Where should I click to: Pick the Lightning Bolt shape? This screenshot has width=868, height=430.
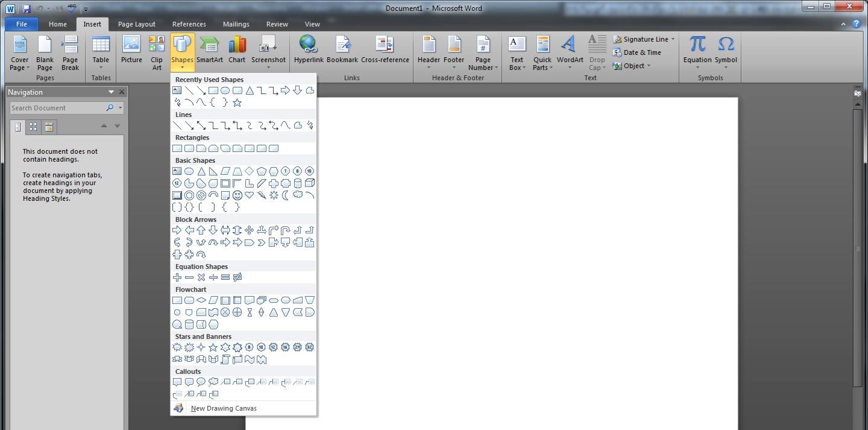click(x=262, y=195)
